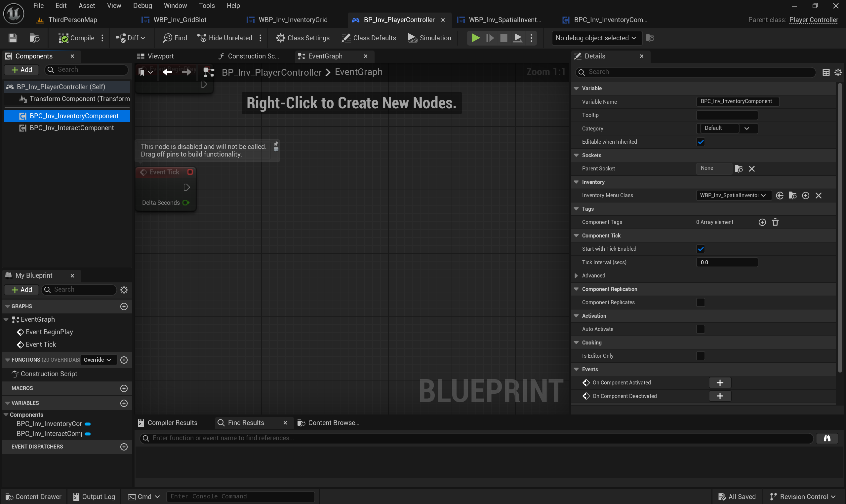The width and height of the screenshot is (846, 504).
Task: Check the Auto Activate checkbox
Action: coord(701,329)
